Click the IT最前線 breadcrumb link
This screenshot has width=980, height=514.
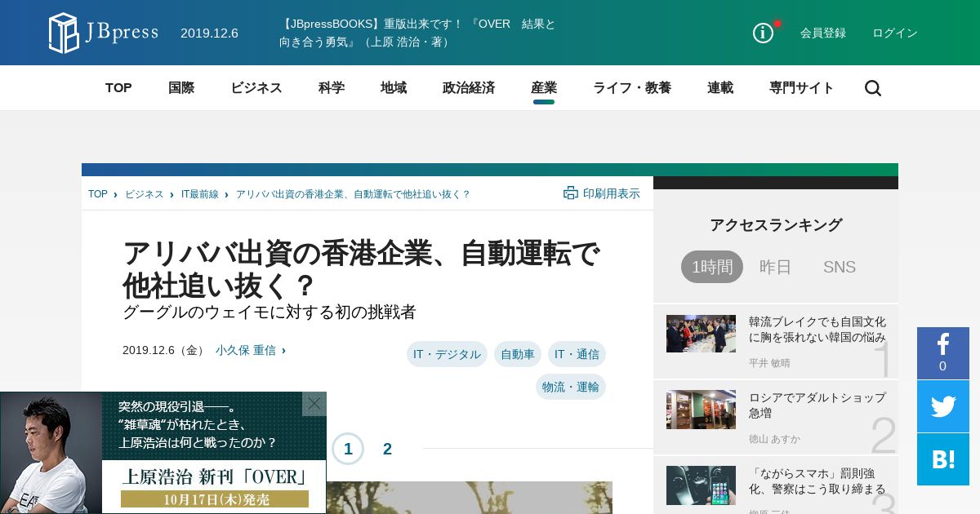[x=200, y=194]
